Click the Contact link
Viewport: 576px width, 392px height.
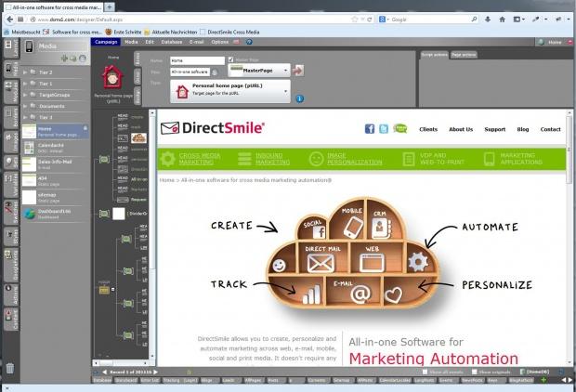click(x=550, y=129)
